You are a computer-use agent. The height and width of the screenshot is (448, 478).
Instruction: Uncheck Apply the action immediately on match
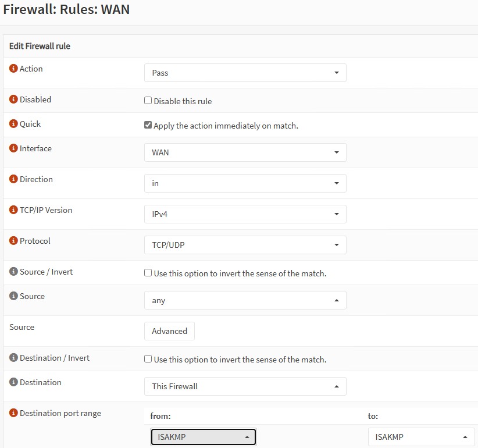148,125
